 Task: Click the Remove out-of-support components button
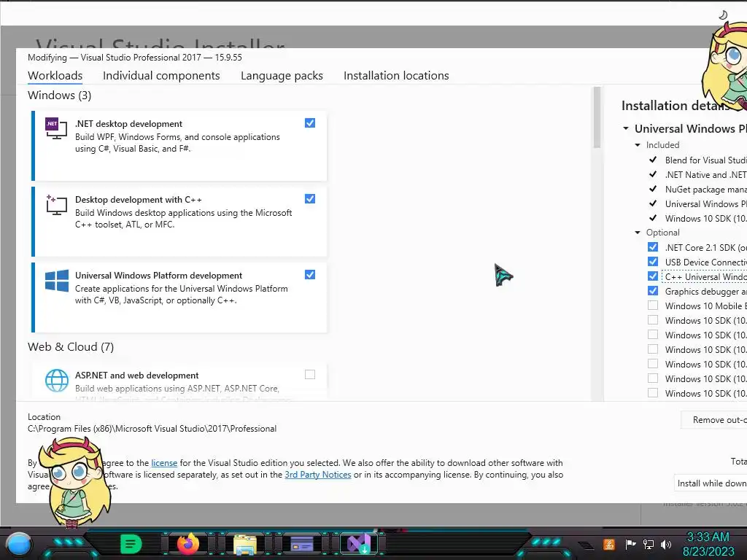pyautogui.click(x=713, y=420)
